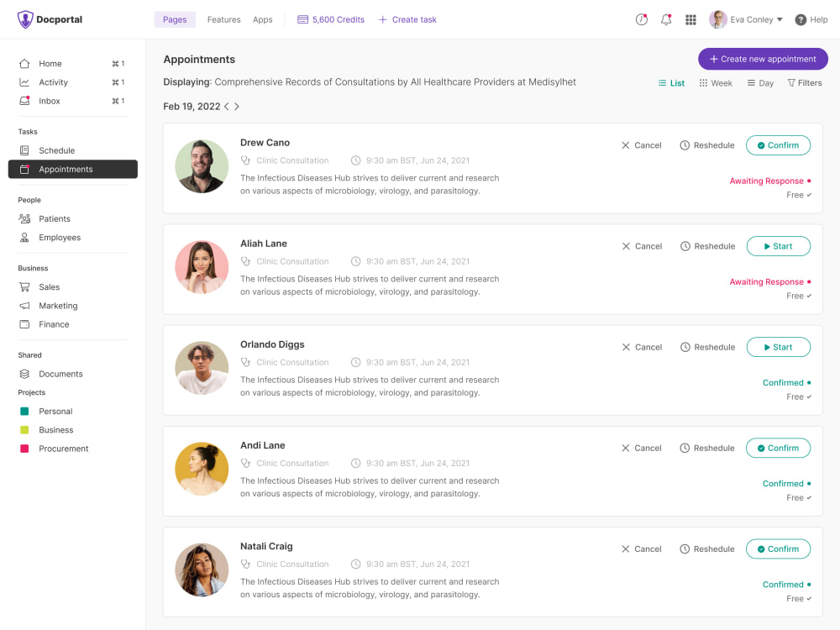Start Orlando Diggs's appointment
The height and width of the screenshot is (630, 840).
point(778,347)
